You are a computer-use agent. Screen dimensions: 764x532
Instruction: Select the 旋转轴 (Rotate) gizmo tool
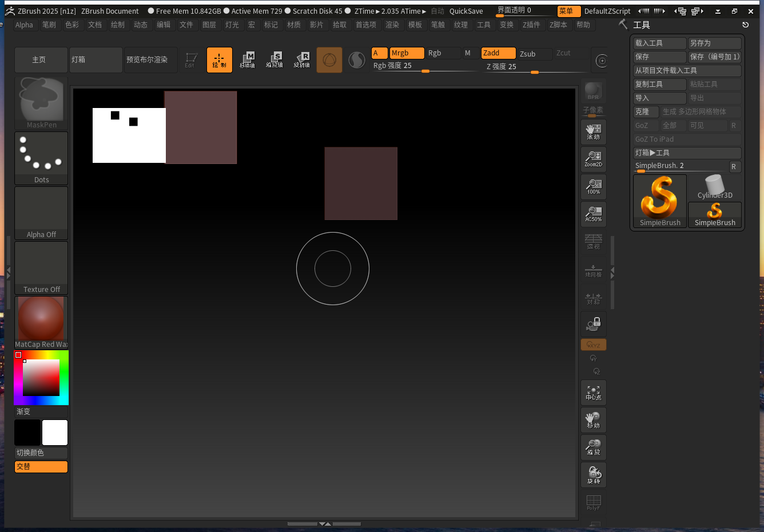click(x=302, y=60)
